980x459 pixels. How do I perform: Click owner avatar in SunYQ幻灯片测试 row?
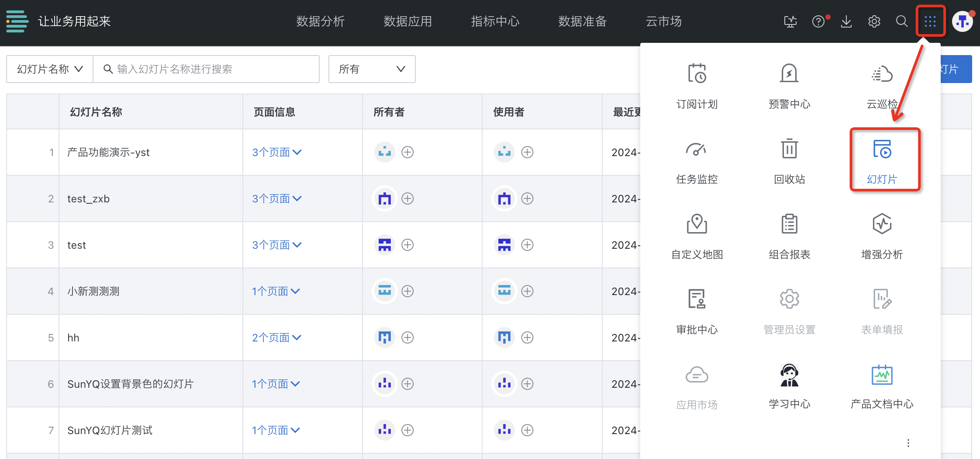coord(384,430)
